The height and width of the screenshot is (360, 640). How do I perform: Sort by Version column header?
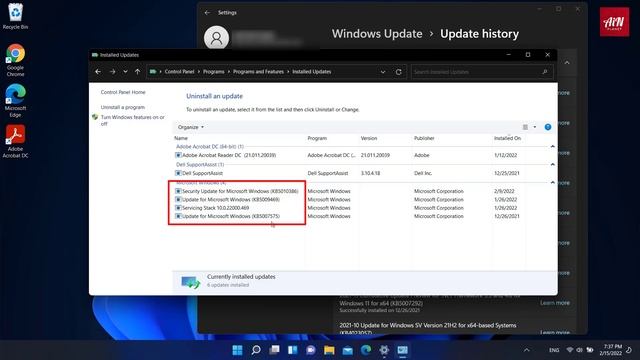click(369, 138)
